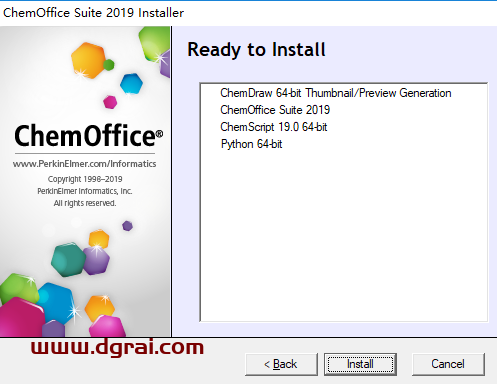This screenshot has width=497, height=384.
Task: Click the tiny purple hexagon below copyright text
Action: click(x=127, y=226)
